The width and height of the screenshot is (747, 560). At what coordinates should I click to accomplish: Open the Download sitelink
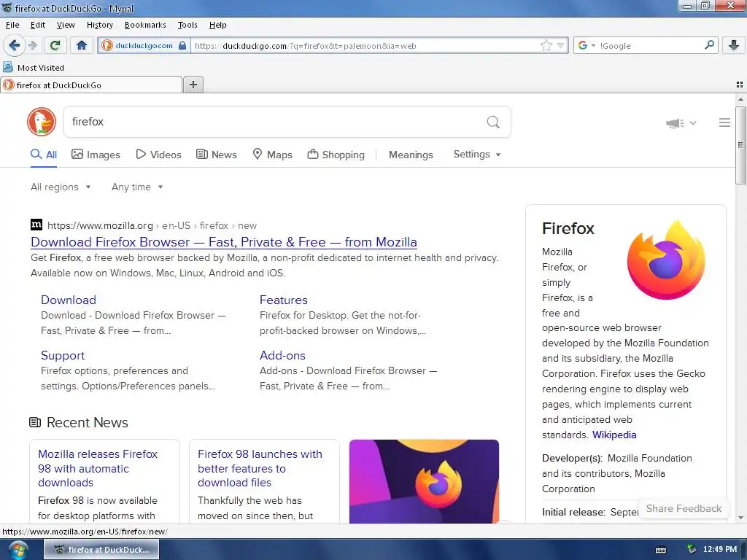[x=69, y=300]
